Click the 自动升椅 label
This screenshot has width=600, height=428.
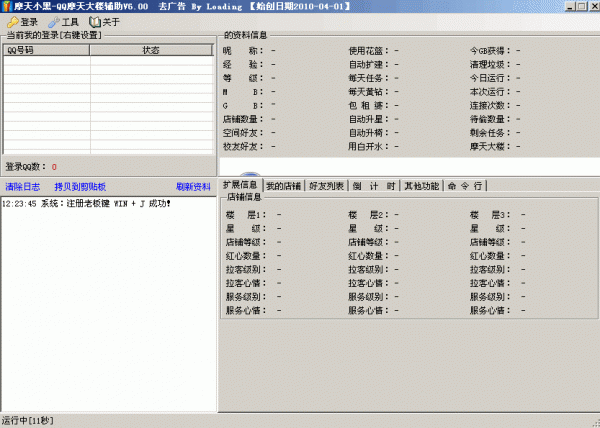[369, 133]
